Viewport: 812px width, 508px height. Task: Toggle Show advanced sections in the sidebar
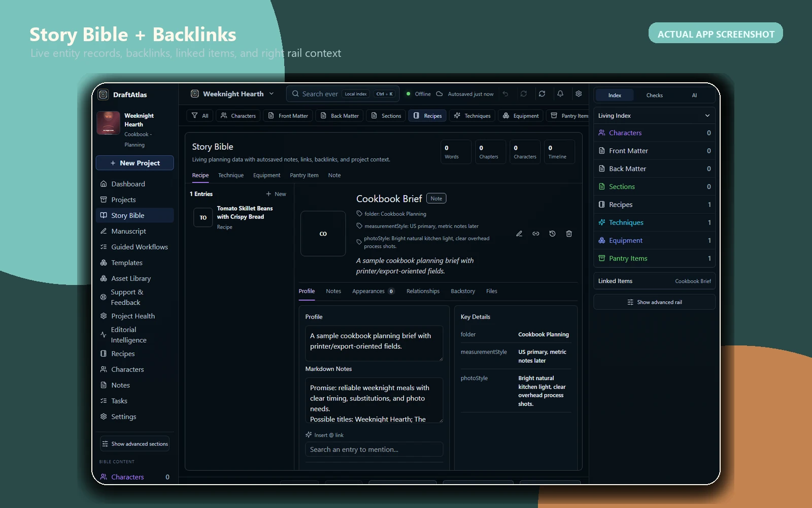point(135,444)
